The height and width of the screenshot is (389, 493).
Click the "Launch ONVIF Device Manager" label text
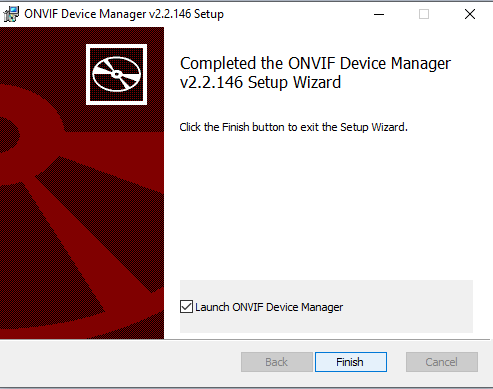269,307
